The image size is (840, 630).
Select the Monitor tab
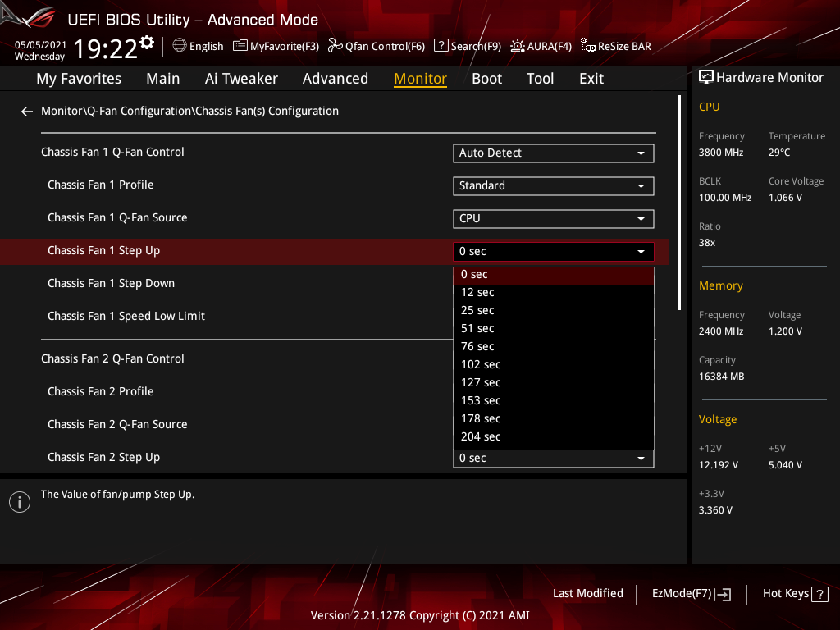pyautogui.click(x=421, y=79)
